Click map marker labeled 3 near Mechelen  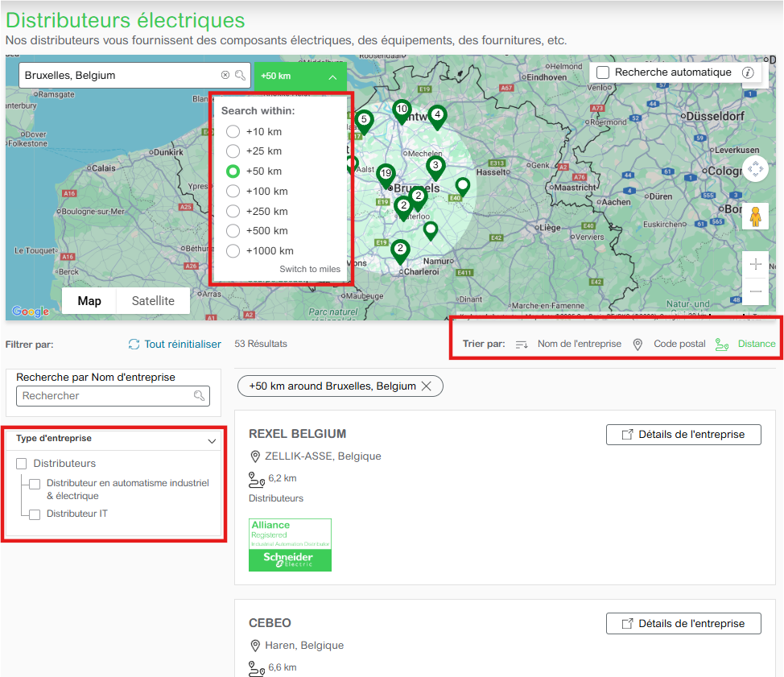(x=435, y=168)
